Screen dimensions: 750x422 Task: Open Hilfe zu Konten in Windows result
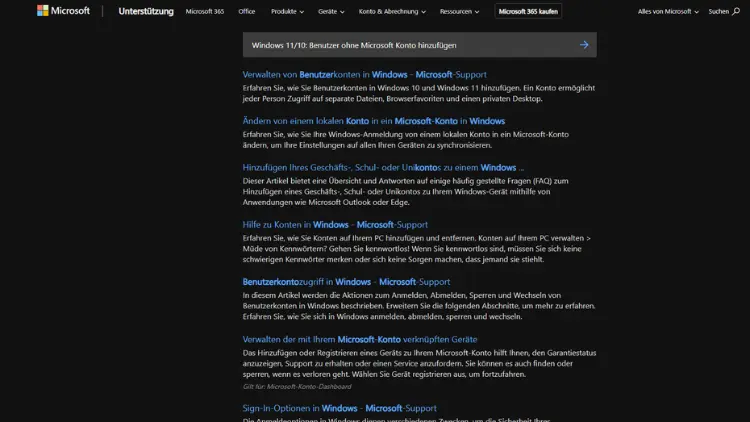pos(335,224)
